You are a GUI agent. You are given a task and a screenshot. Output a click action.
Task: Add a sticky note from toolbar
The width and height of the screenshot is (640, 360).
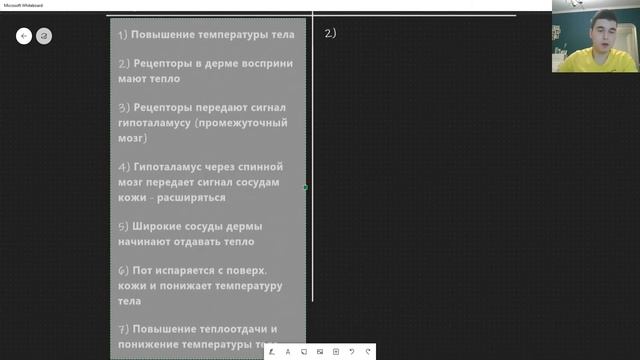pyautogui.click(x=304, y=351)
